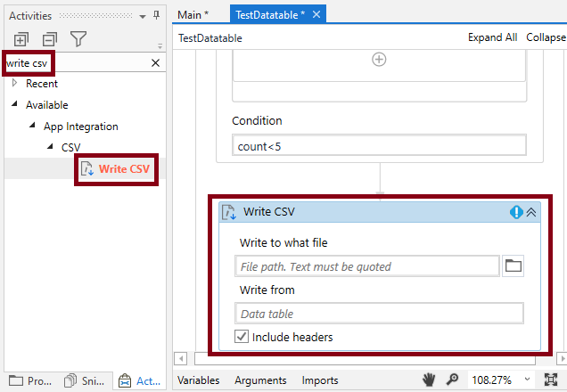
Task: Click the Expand All activities icon
Action: point(21,39)
